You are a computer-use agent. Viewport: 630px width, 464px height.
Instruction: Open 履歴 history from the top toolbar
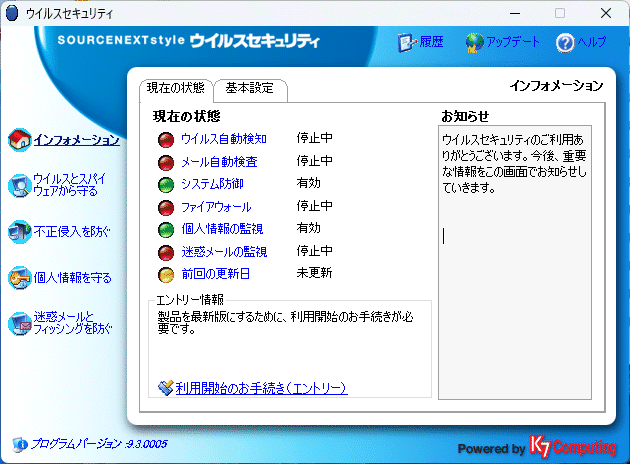click(407, 42)
